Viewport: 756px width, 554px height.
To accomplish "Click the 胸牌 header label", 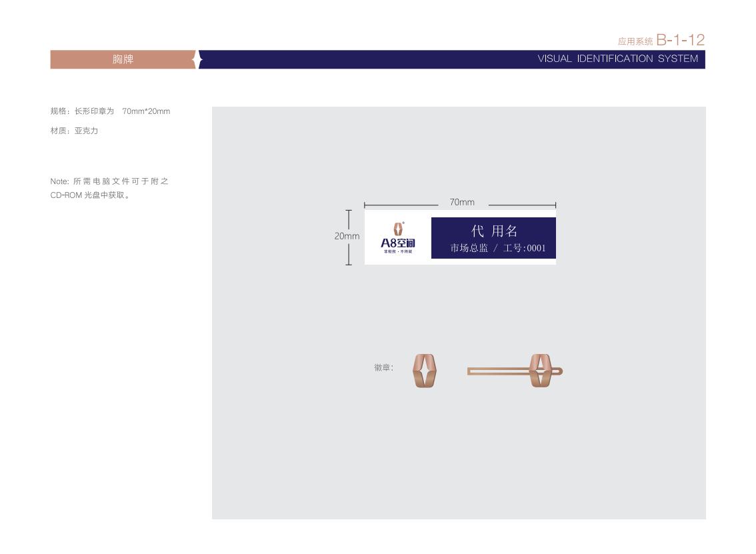I will [123, 59].
